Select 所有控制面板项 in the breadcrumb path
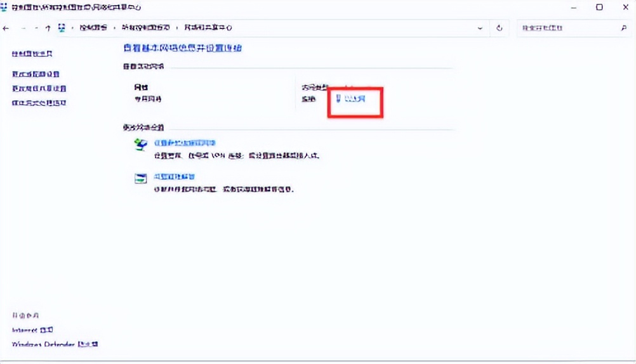The width and height of the screenshot is (636, 364). (146, 28)
